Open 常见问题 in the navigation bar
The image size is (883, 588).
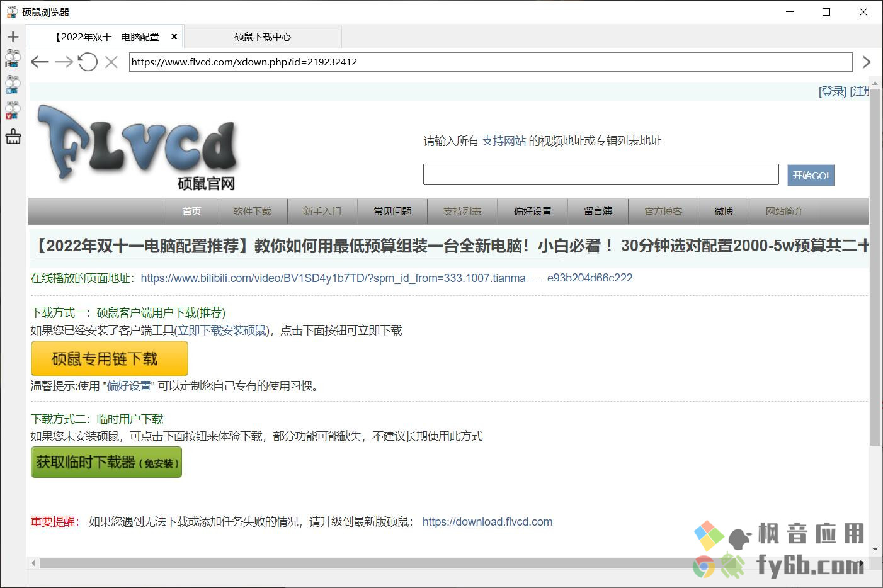pos(392,211)
